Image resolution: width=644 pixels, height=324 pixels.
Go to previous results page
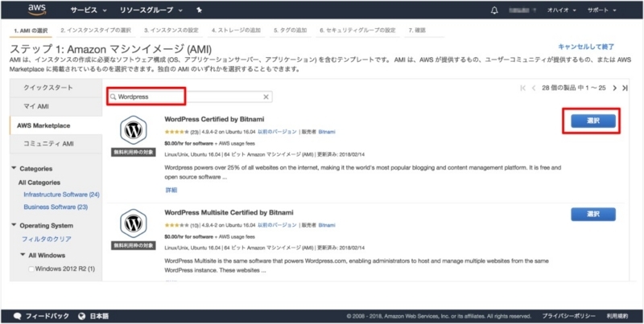click(534, 88)
